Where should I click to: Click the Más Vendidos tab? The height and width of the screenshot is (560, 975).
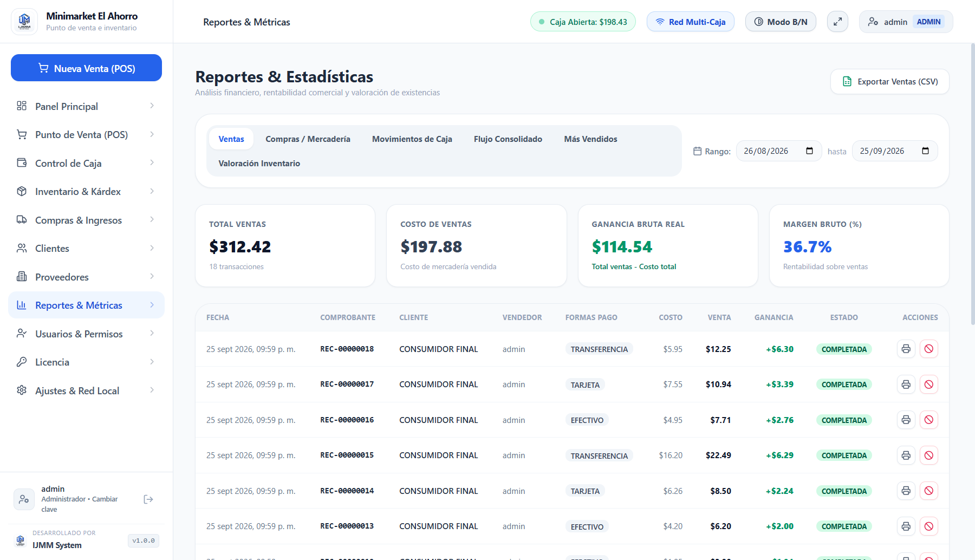(590, 139)
